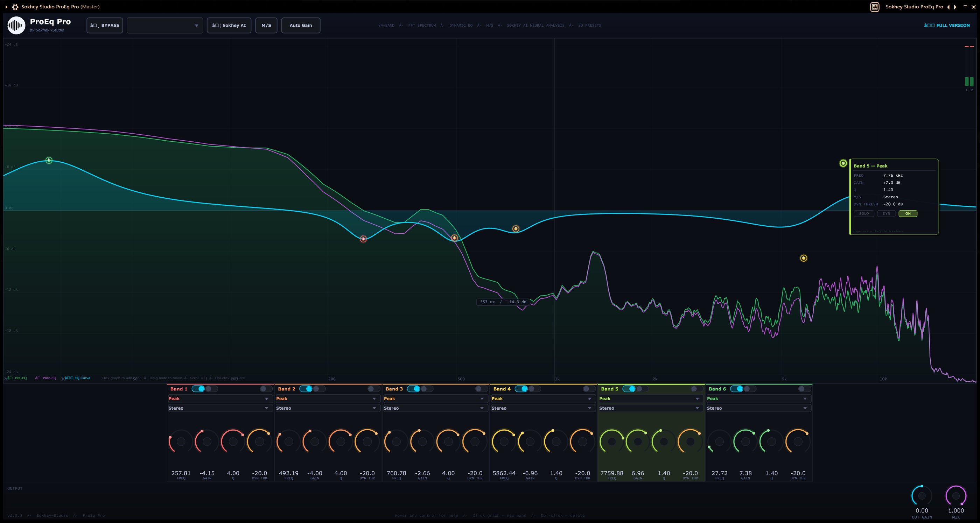Click the ProEq Pro waveform logo
This screenshot has height=523, width=980.
pyautogui.click(x=16, y=26)
